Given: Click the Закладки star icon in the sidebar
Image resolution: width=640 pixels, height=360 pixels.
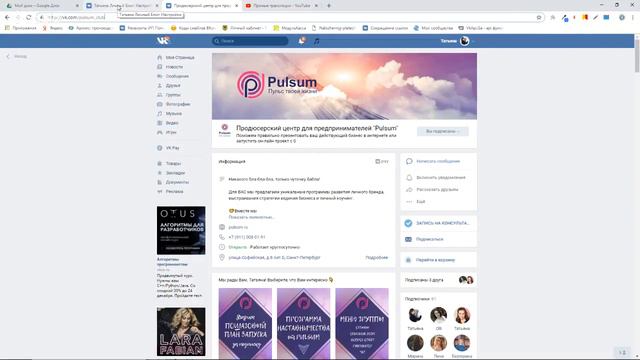Looking at the screenshot, I should [160, 173].
